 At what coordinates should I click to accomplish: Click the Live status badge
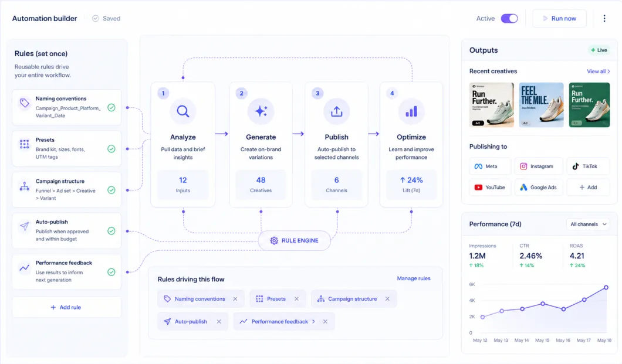(x=599, y=50)
